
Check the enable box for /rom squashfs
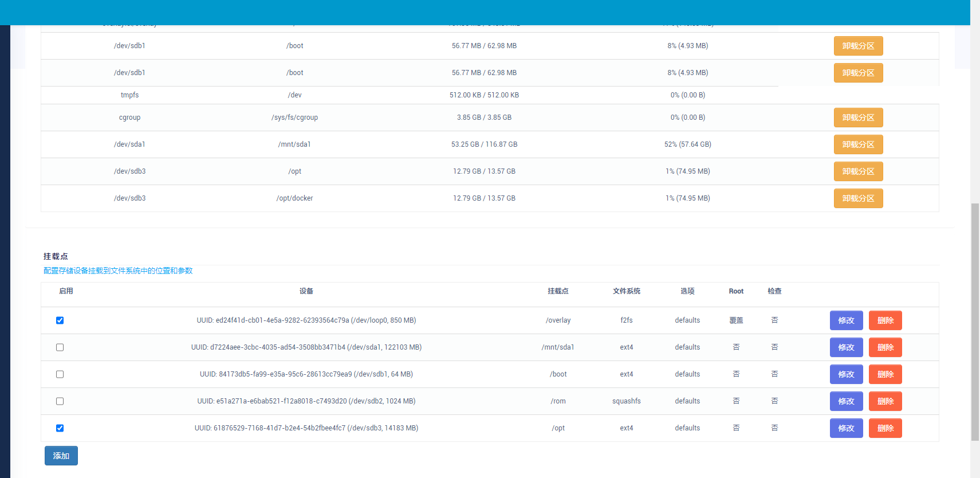(60, 401)
